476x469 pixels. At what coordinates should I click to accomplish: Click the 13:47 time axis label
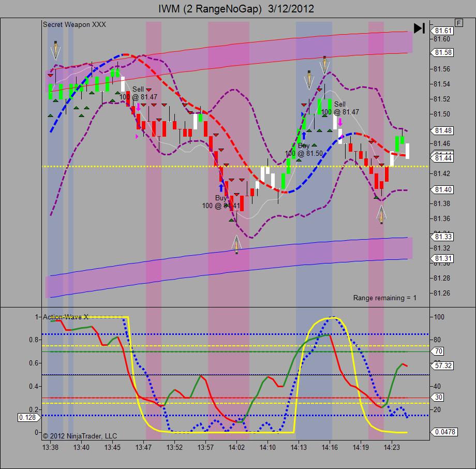click(x=143, y=447)
